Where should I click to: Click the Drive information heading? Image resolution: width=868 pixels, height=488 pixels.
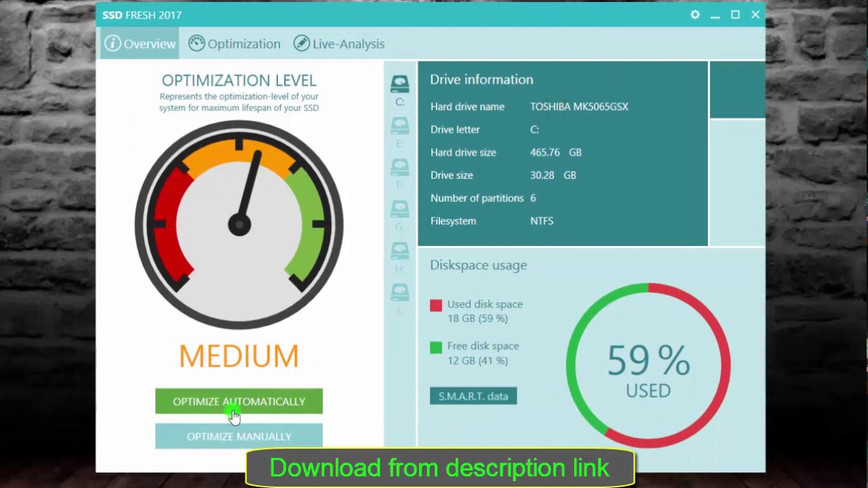(481, 79)
